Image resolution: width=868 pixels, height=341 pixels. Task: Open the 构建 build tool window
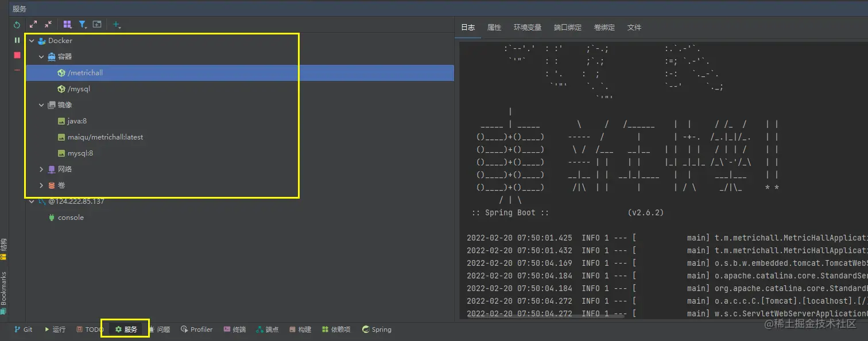(300, 330)
